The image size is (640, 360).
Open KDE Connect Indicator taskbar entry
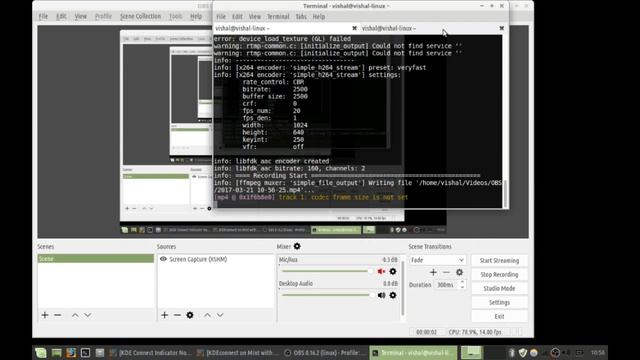pos(151,353)
